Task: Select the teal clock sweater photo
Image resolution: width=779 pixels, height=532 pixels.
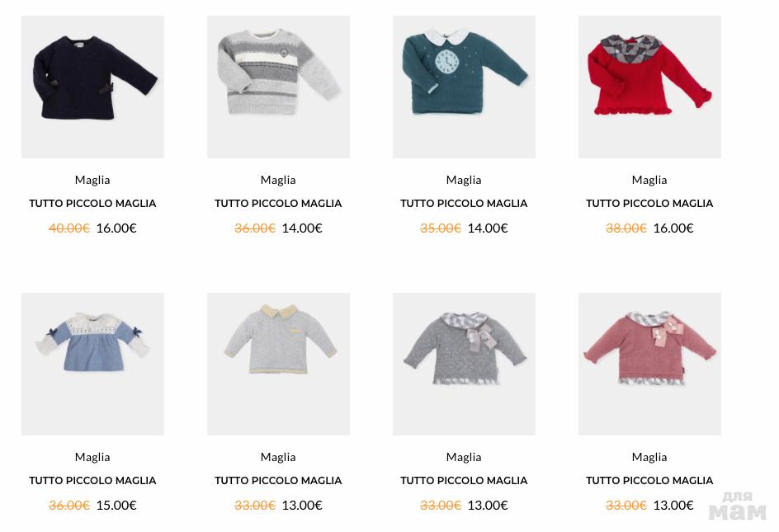Action: (464, 87)
